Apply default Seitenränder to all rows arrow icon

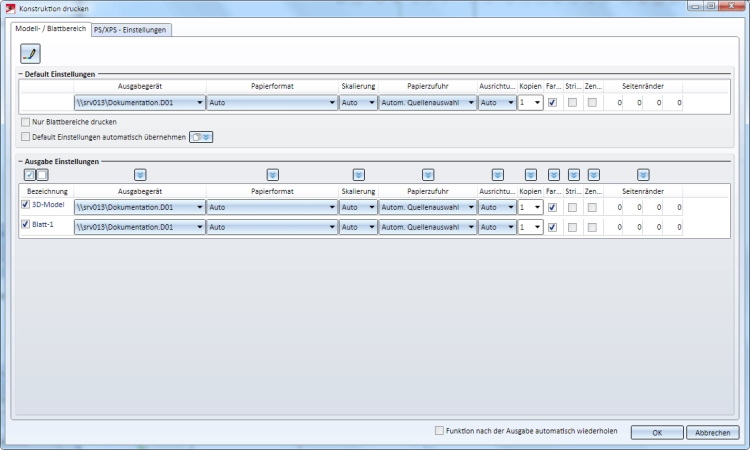[643, 175]
